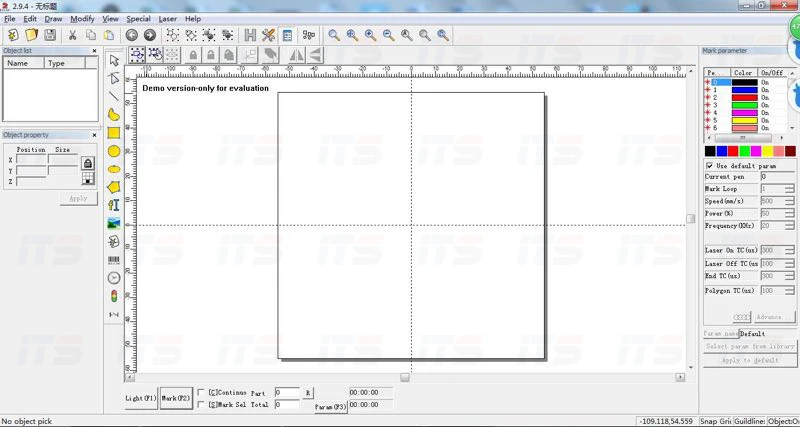This screenshot has height=427, width=800.
Task: Create a new document from the toolbar
Action: point(13,35)
